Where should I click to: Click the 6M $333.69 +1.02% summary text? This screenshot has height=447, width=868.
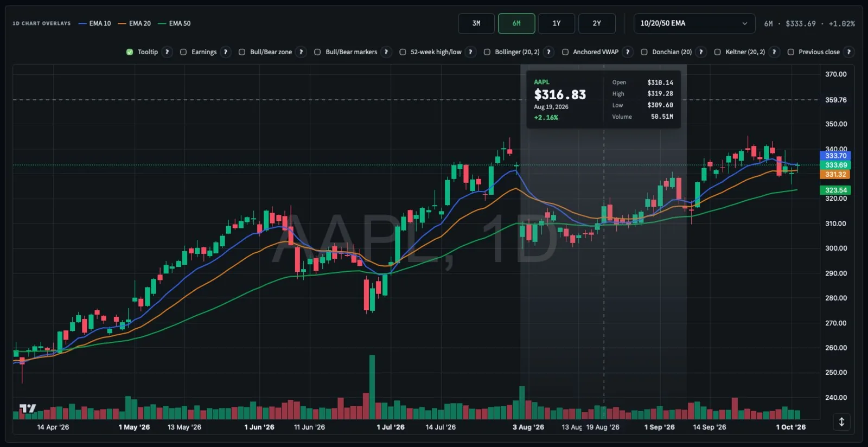809,23
